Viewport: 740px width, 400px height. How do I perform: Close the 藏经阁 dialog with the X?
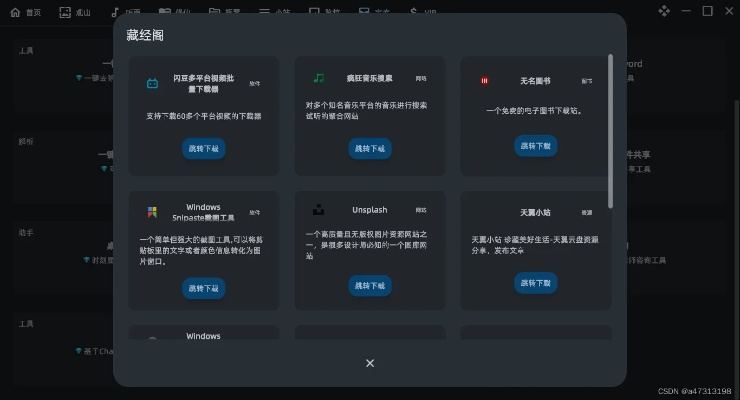[370, 363]
